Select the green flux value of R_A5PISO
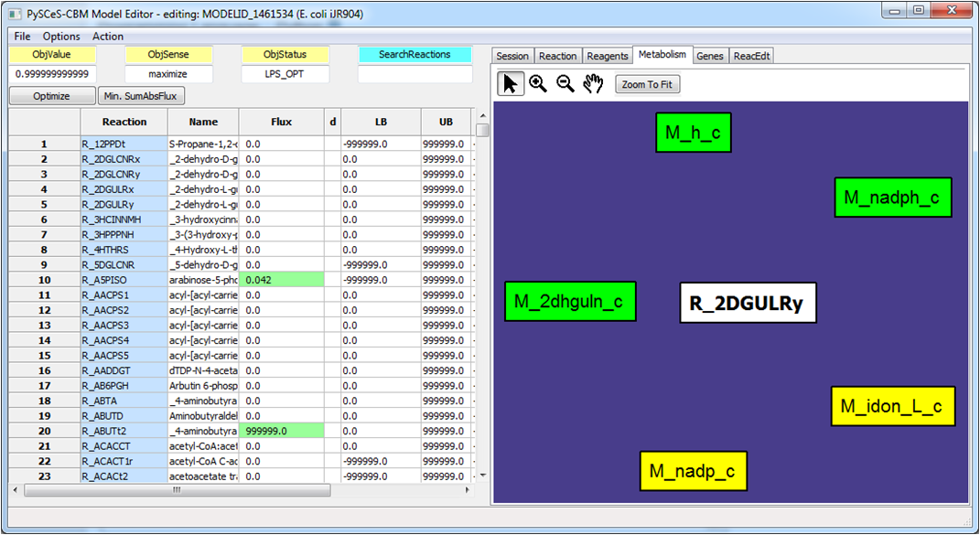 coord(283,279)
